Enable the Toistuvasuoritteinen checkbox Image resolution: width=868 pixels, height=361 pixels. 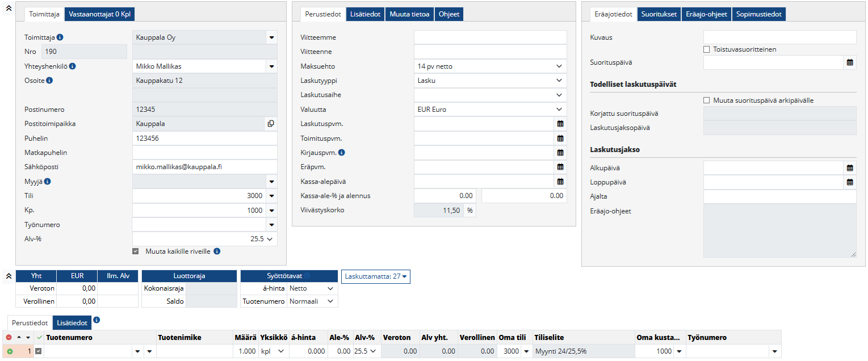pyautogui.click(x=707, y=49)
